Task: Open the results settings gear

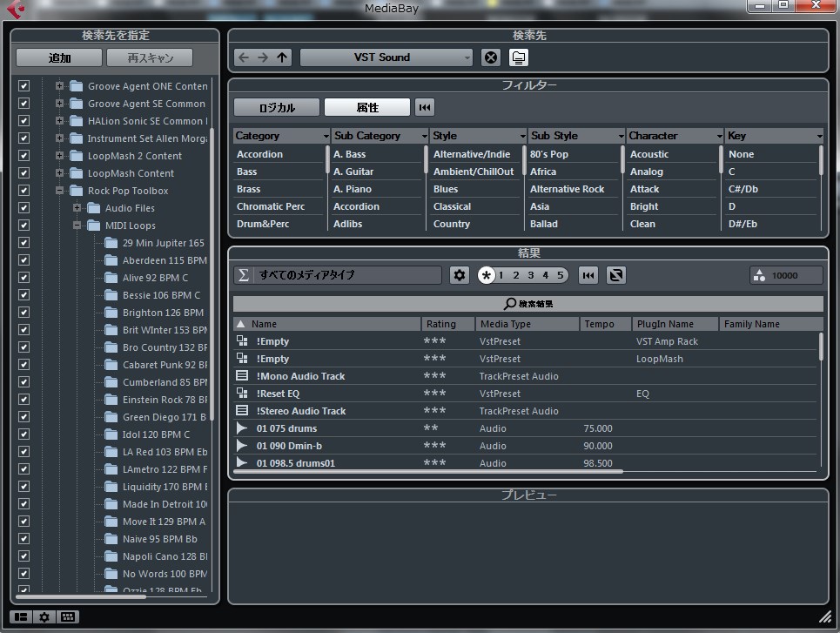Action: pos(459,275)
